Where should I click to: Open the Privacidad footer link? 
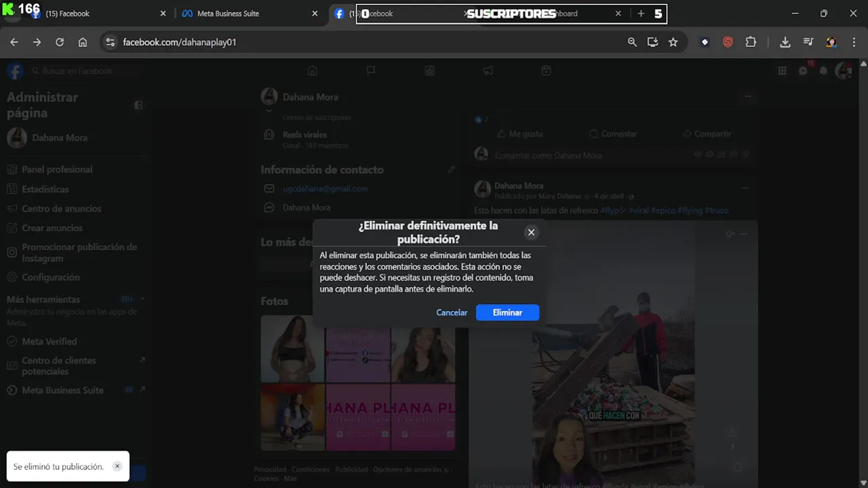coord(270,469)
